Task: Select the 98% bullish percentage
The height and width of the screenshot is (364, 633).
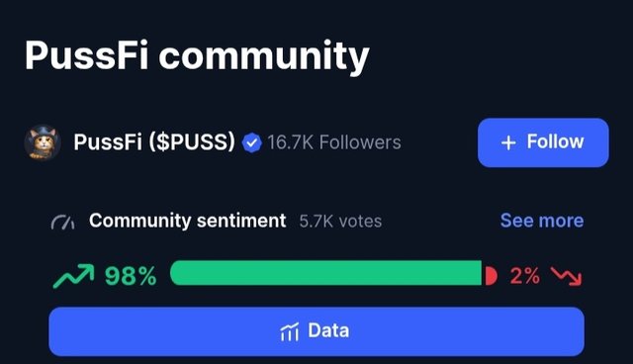Action: pos(131,276)
